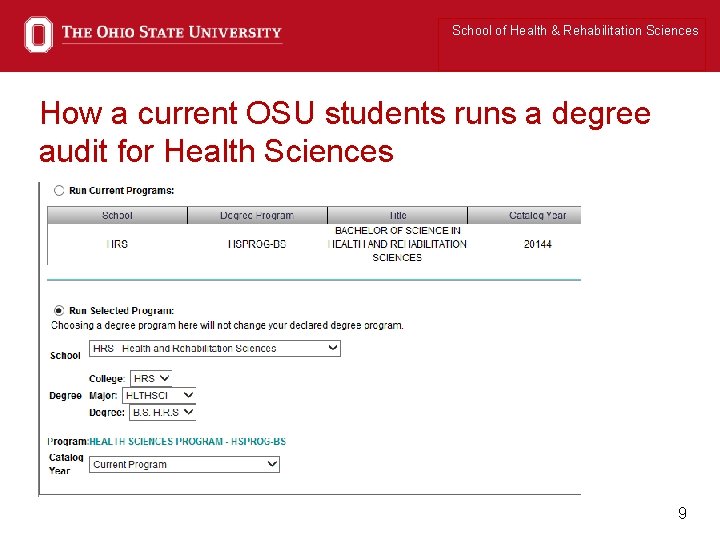The width and height of the screenshot is (720, 540).
Task: Click The Ohio State University wordmark
Action: coord(172,32)
